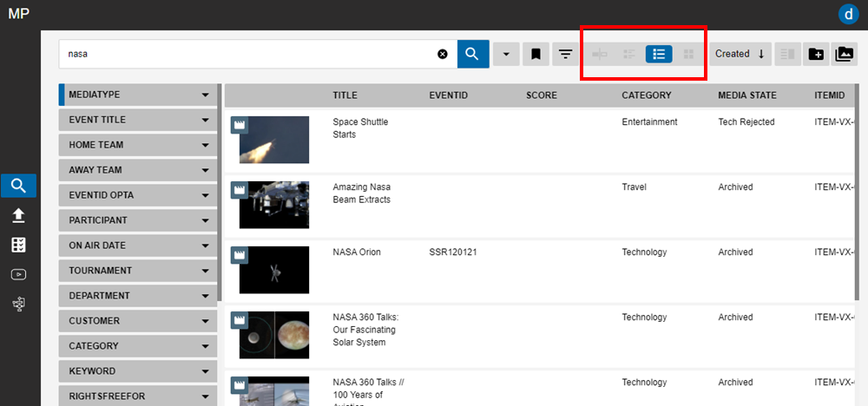Switch to grid view layout
Screen dimensions: 868x406
[x=688, y=54]
